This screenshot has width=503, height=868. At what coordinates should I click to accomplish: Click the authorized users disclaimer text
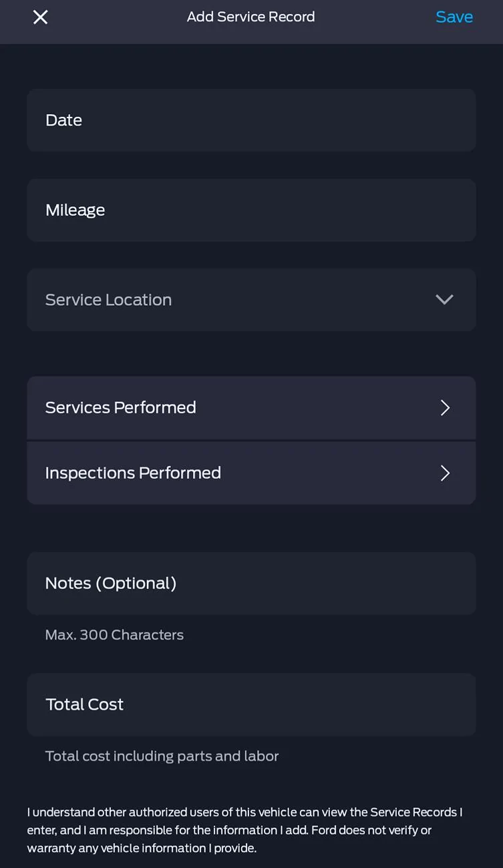[244, 830]
